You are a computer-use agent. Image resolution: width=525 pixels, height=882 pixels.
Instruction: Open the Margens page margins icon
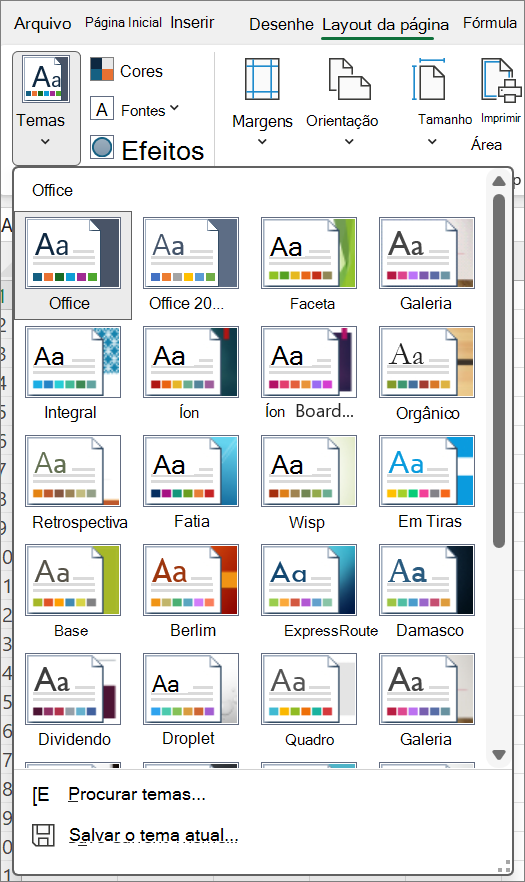pyautogui.click(x=262, y=79)
